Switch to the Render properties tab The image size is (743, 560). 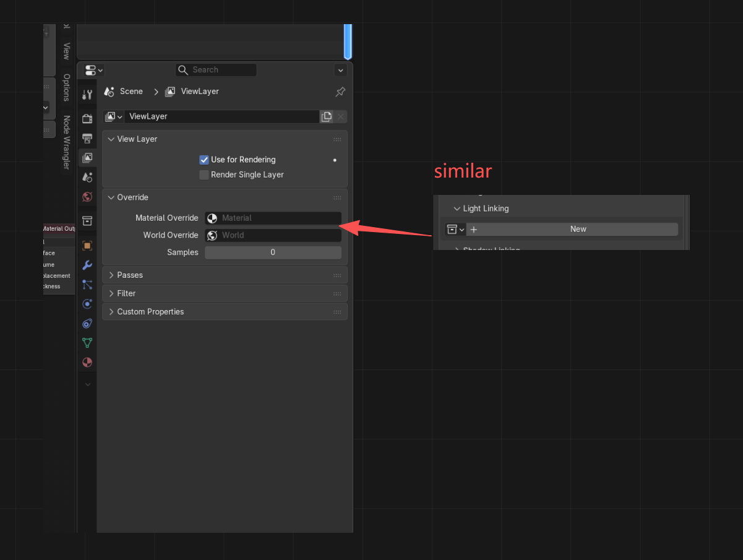click(x=87, y=118)
